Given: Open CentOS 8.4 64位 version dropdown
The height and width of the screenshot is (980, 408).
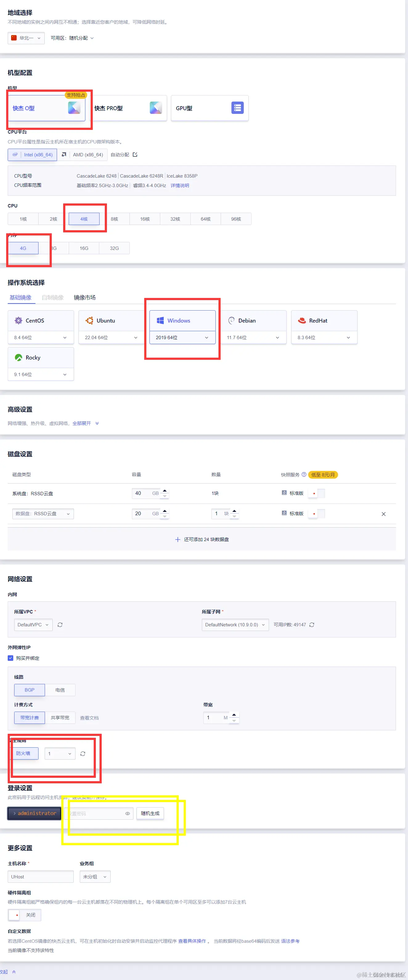Looking at the screenshot, I should (x=41, y=338).
